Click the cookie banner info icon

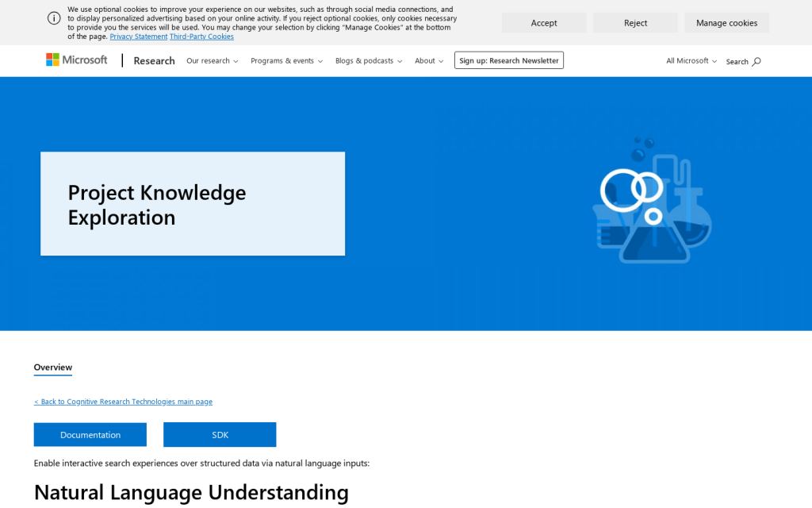pos(54,19)
